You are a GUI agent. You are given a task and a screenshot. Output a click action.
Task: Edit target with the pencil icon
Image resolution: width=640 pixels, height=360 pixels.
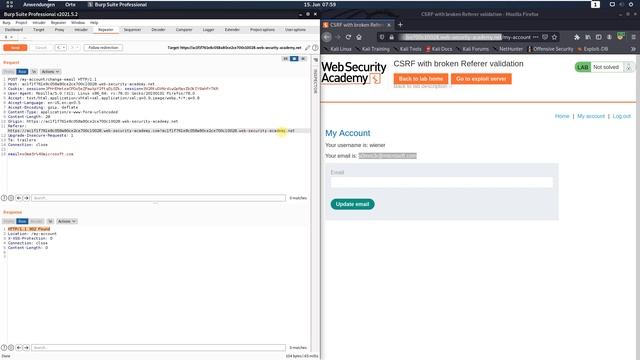point(308,48)
